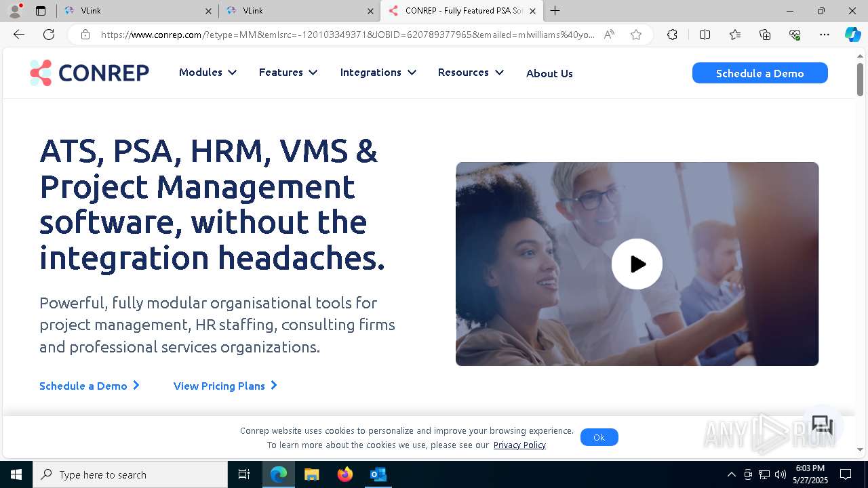This screenshot has height=488, width=868.
Task: Open the Favorites list icon
Action: click(x=735, y=35)
